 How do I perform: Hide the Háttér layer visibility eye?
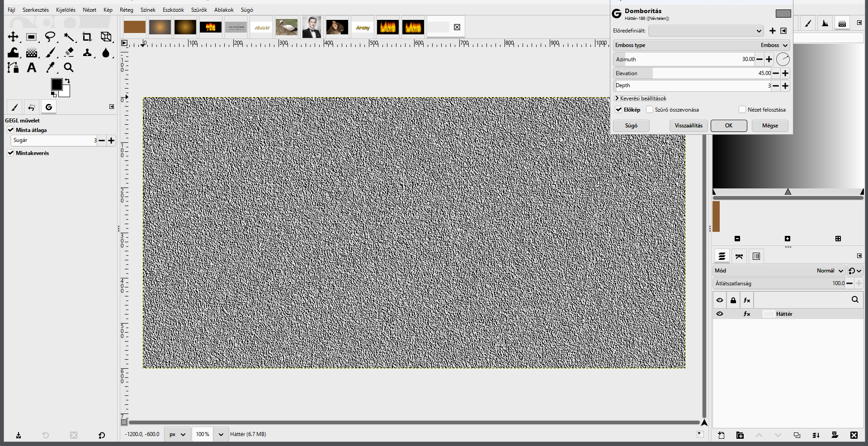(720, 314)
